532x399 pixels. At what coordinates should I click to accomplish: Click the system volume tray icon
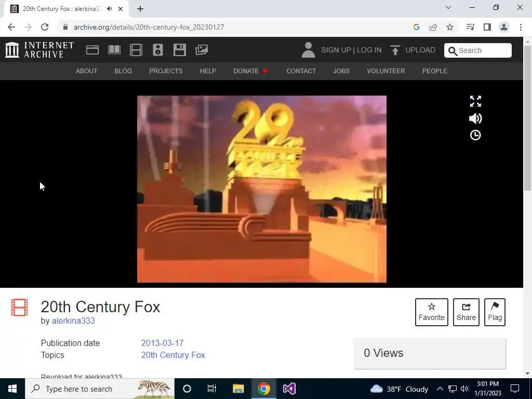464,389
